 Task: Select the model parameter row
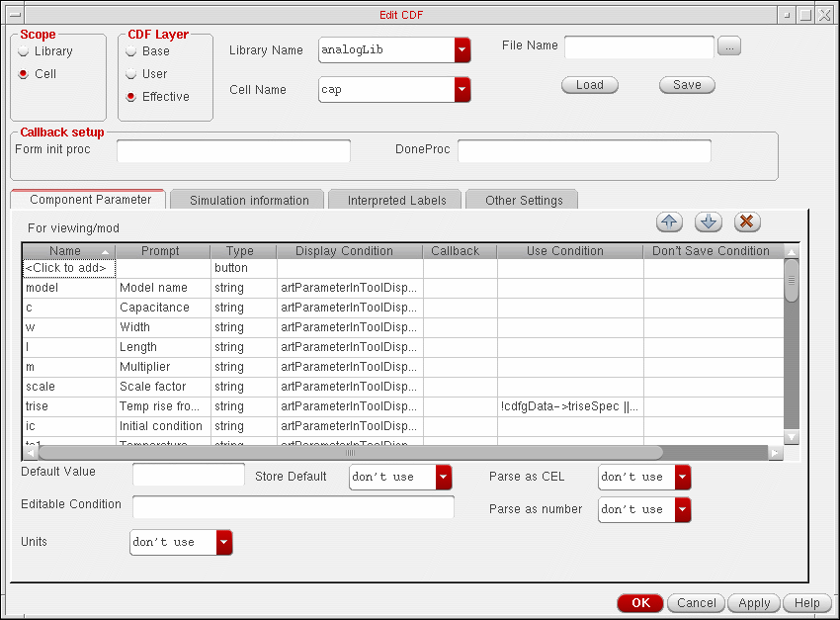(x=403, y=289)
